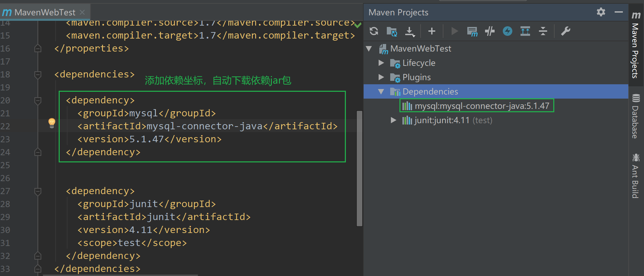Fold the dependencies block at line 18
The image size is (644, 276).
click(x=38, y=74)
